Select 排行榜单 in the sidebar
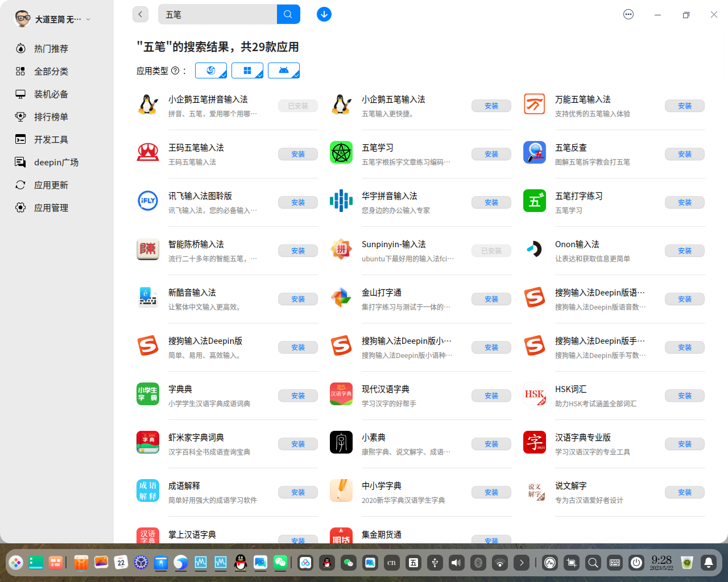 pos(51,117)
